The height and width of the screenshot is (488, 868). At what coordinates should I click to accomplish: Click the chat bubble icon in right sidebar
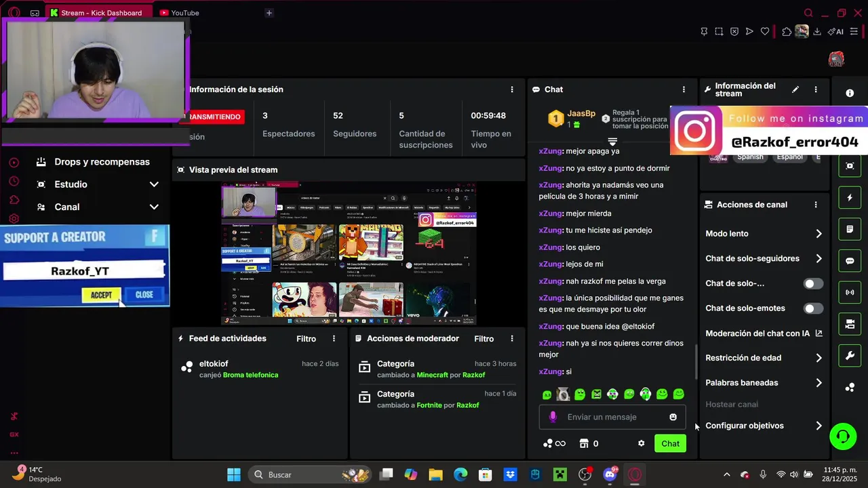(x=850, y=261)
